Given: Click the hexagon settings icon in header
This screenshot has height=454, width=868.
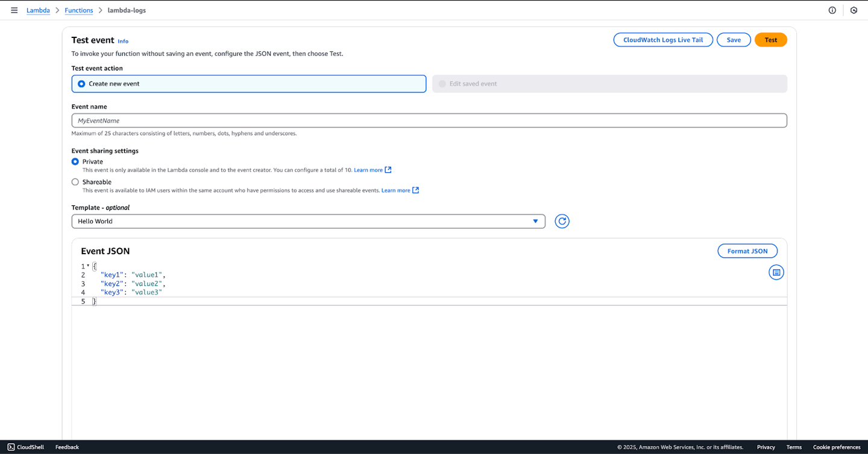Looking at the screenshot, I should coord(854,10).
